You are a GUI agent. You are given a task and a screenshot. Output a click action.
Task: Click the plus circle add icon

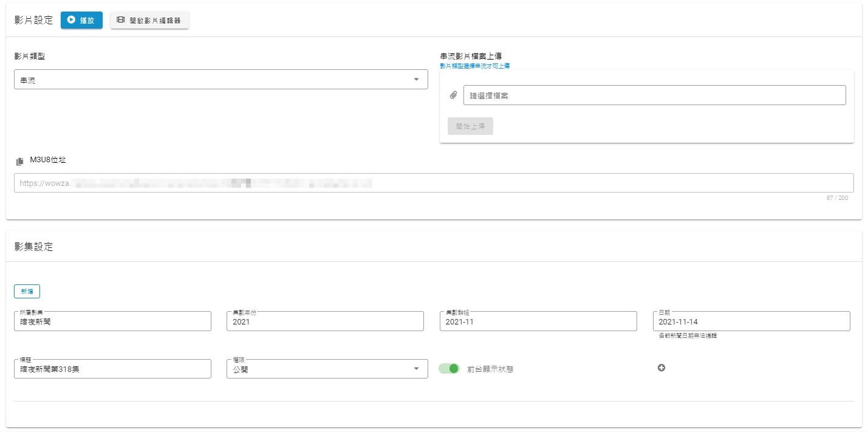(661, 368)
